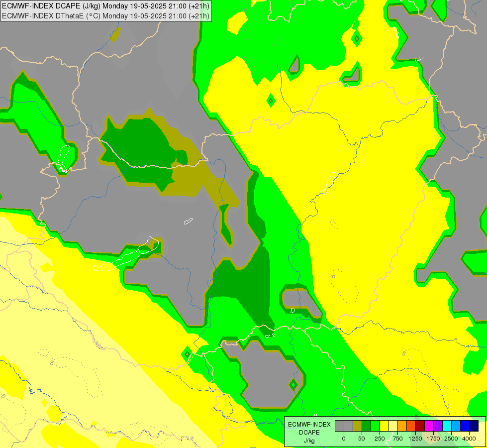Select the pale yellow legend swatch
The image size is (487, 448).
(x=393, y=426)
